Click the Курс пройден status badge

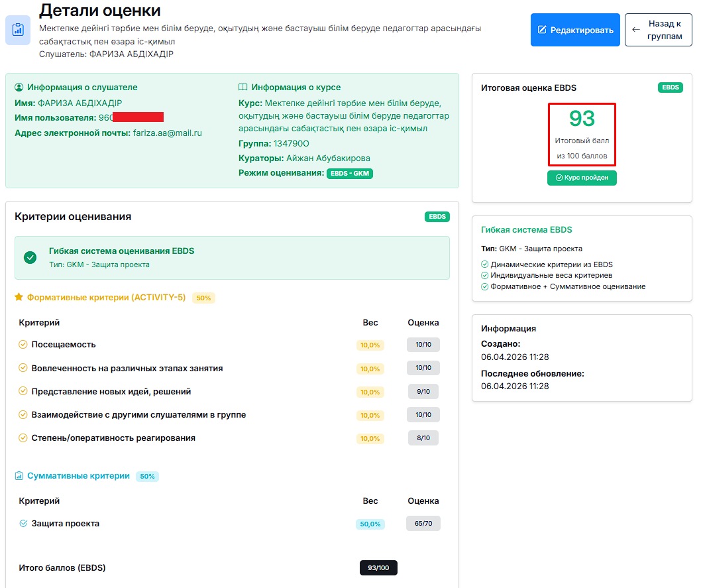click(582, 178)
